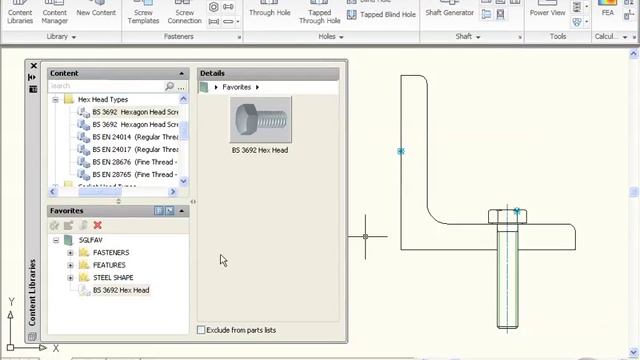This screenshot has width=640, height=360.
Task: Select BS 3692 Hex Head in Favorites tree
Action: (121, 290)
